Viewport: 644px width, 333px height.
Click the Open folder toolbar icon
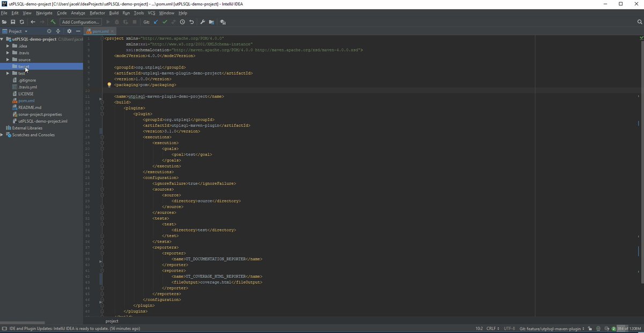point(4,22)
